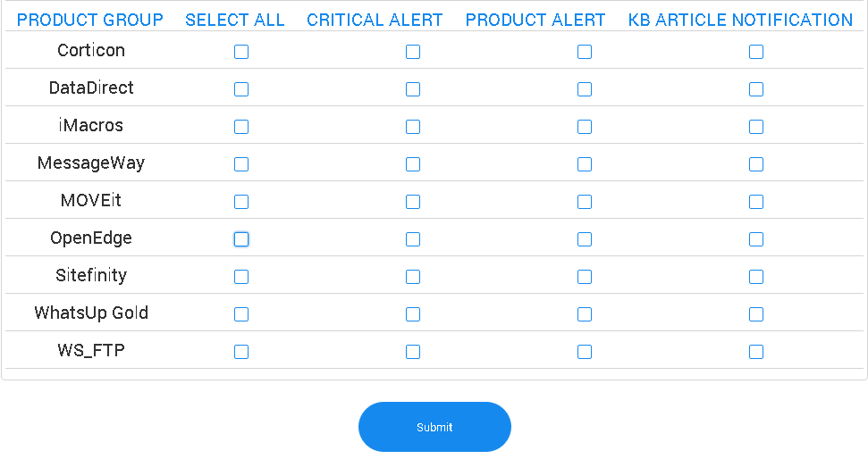Tick Product Alert for WhatsUp Gold
Viewport: 868px width, 459px height.
pyautogui.click(x=585, y=314)
